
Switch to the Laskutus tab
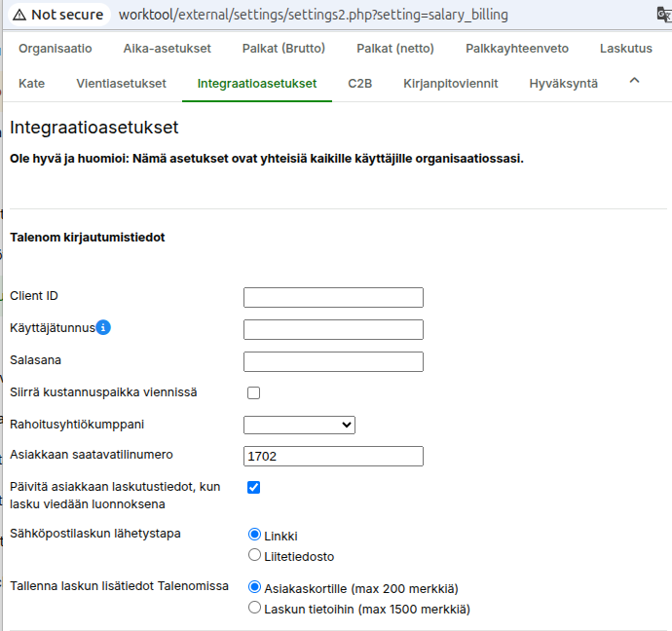coord(626,48)
